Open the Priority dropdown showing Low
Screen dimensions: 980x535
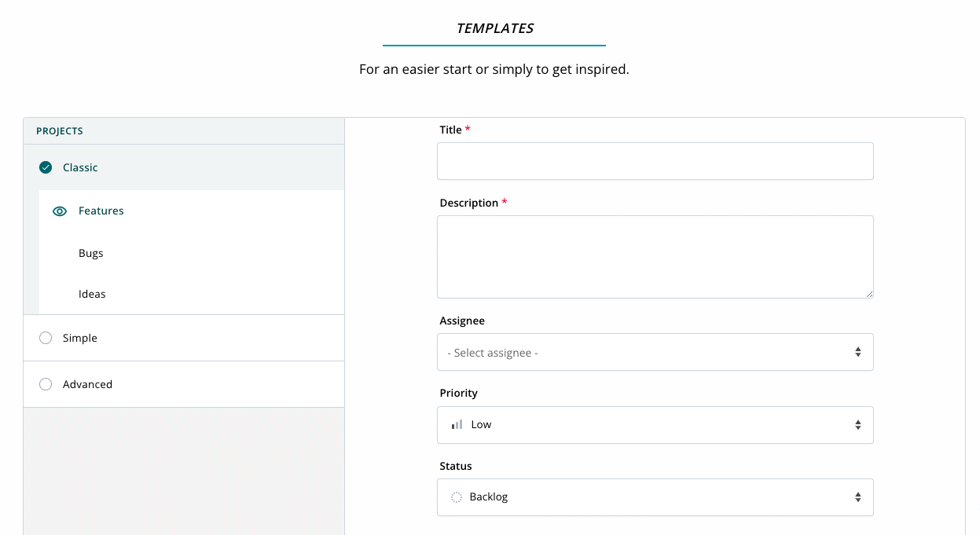click(654, 425)
